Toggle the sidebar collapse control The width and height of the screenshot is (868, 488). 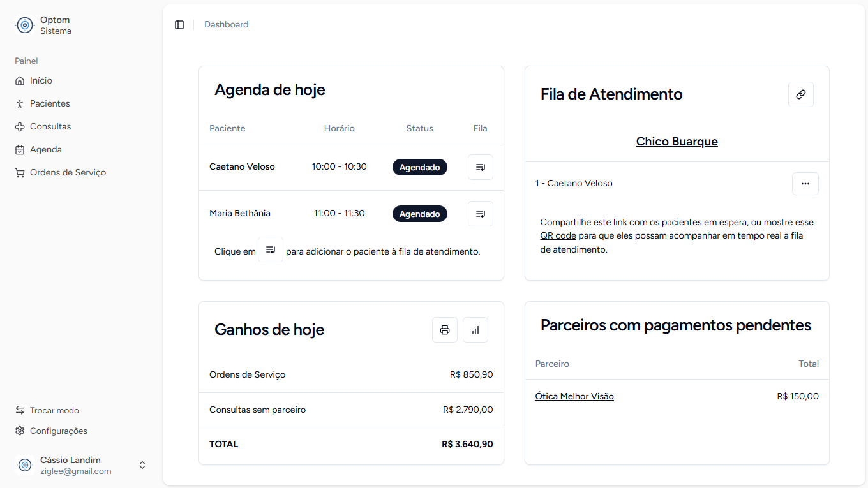pyautogui.click(x=179, y=24)
